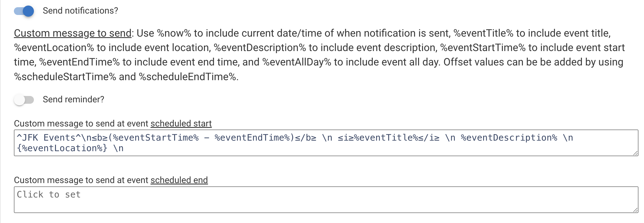The width and height of the screenshot is (644, 223).
Task: Click {%eventLocation%} inside the start message box
Action: [x=62, y=148]
